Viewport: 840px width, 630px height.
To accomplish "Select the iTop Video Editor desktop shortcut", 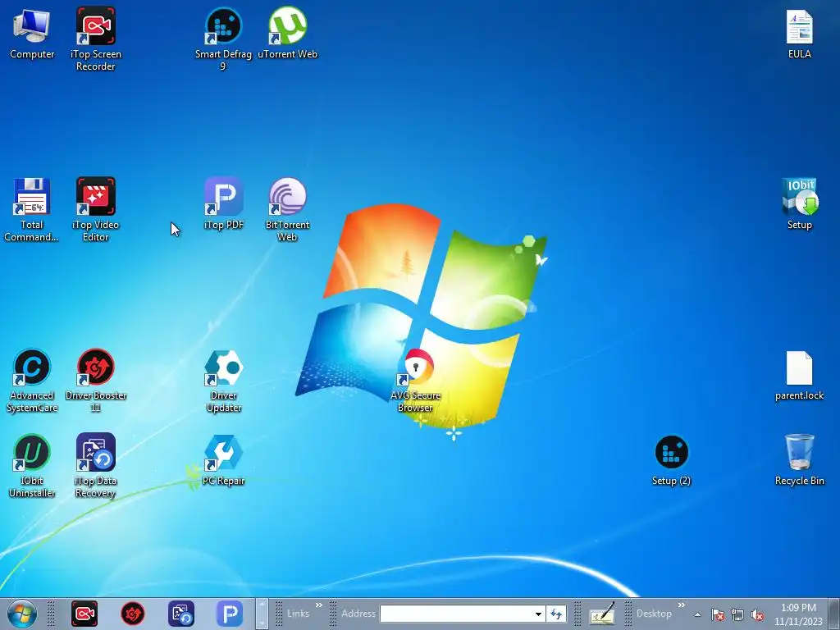I will [x=95, y=210].
